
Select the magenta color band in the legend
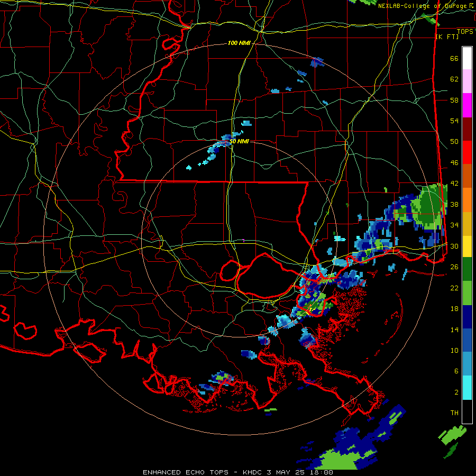tap(467, 105)
